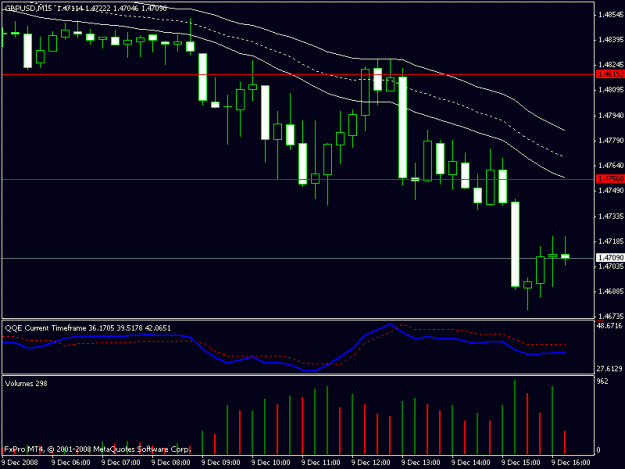Click the 9 Dec 14:00 time label
625x469 pixels.
point(471,462)
